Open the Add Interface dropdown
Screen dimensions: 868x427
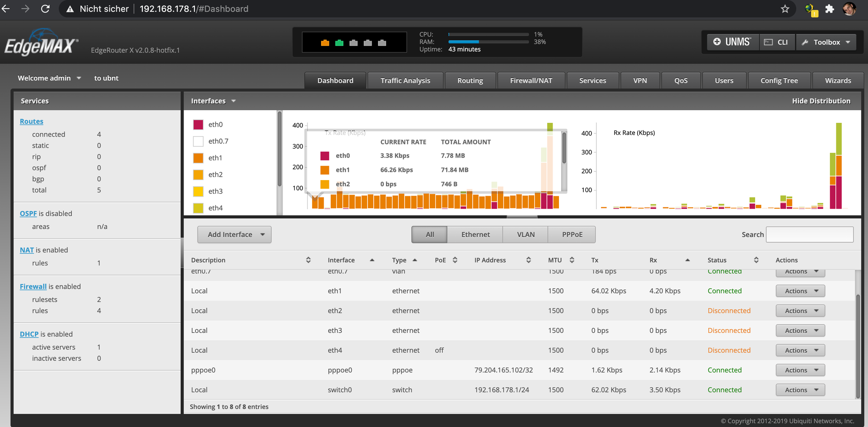(x=234, y=234)
